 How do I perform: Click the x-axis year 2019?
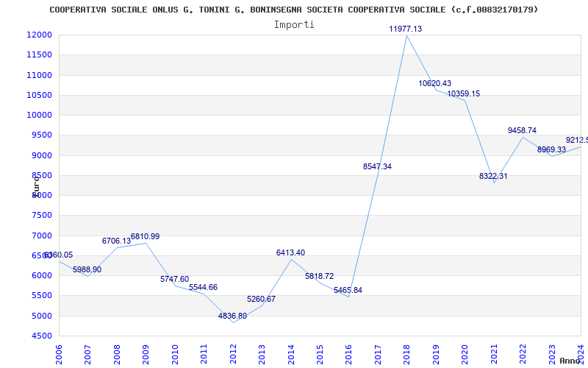tap(436, 354)
